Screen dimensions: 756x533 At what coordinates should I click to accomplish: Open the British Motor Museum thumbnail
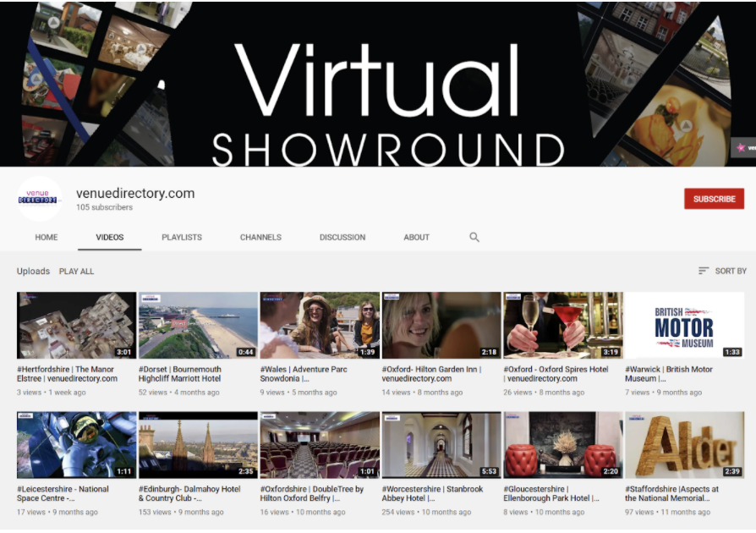(x=684, y=326)
